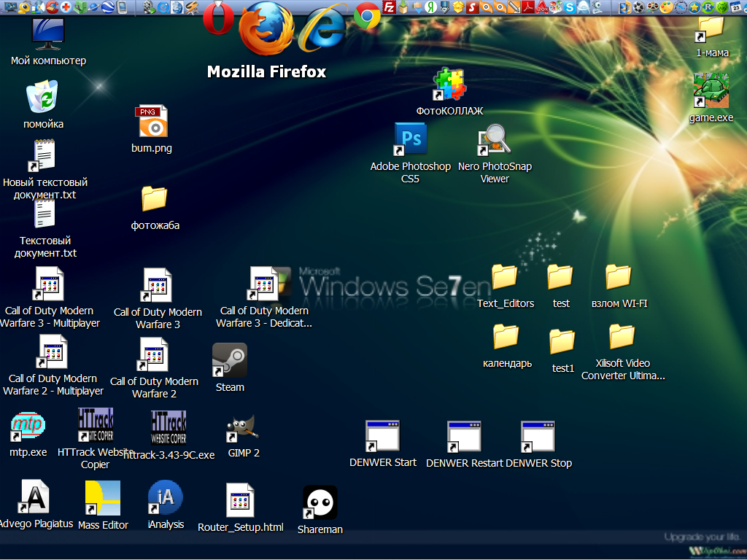This screenshot has height=560, width=747.
Task: Open Router_Setup.html file
Action: click(x=240, y=500)
